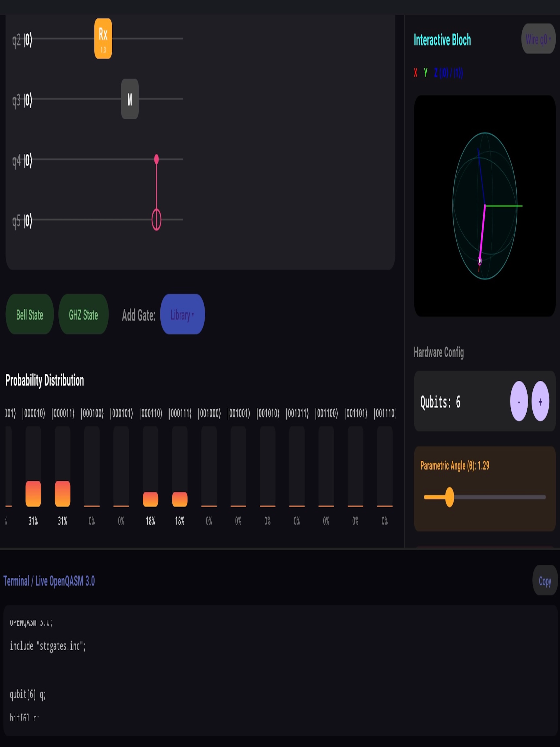The height and width of the screenshot is (747, 560).
Task: Click the CNOT control dot on q4
Action: pos(156,159)
